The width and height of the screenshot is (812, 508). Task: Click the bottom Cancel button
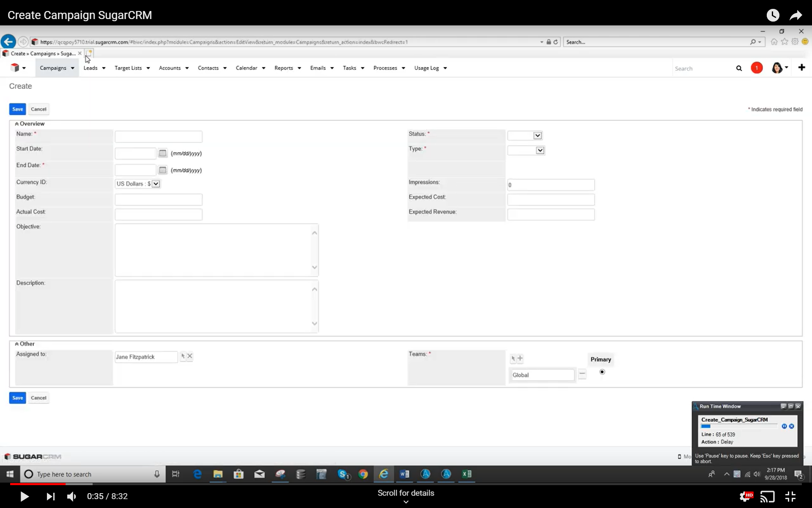point(38,398)
